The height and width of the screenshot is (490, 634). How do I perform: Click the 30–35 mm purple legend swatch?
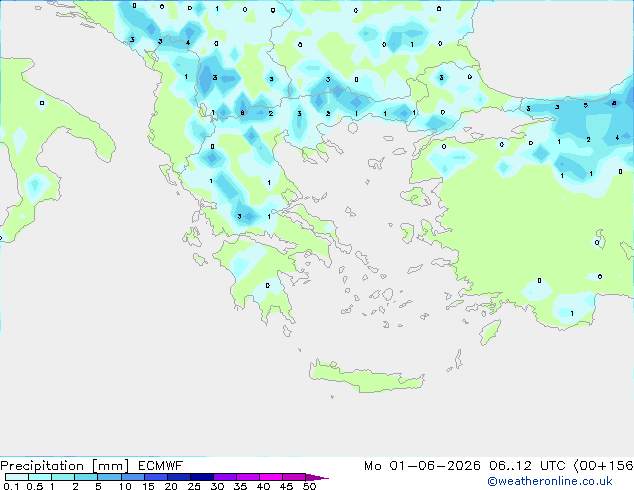point(225,477)
